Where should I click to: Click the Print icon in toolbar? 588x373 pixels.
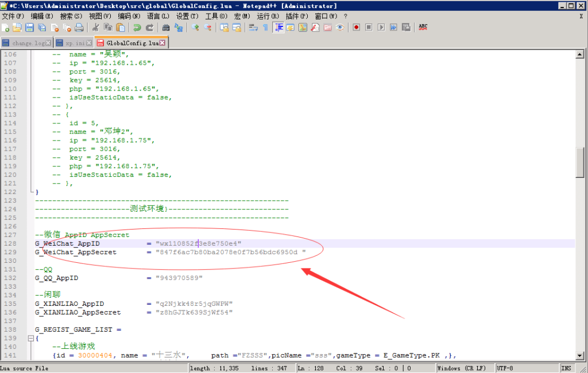pos(79,28)
